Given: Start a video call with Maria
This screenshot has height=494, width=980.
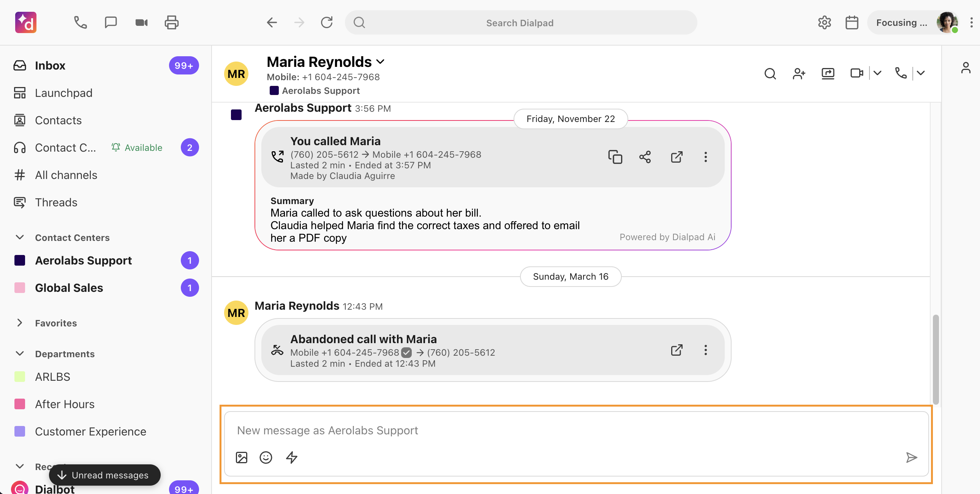Looking at the screenshot, I should [857, 73].
